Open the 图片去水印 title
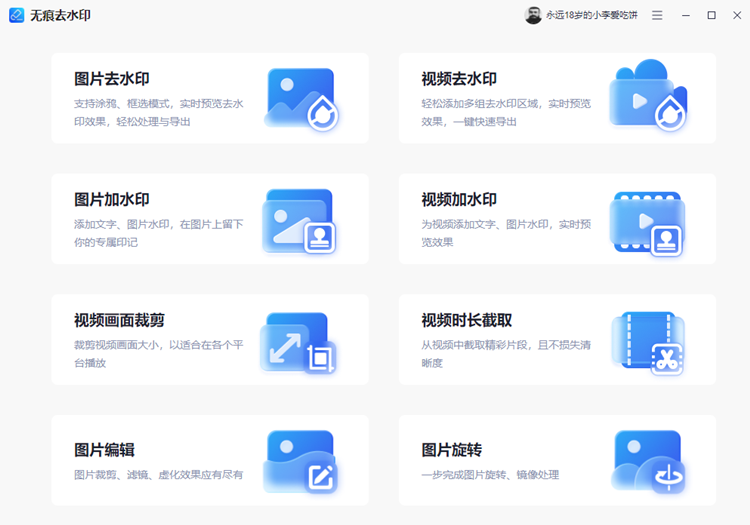The image size is (750, 525). pos(111,79)
